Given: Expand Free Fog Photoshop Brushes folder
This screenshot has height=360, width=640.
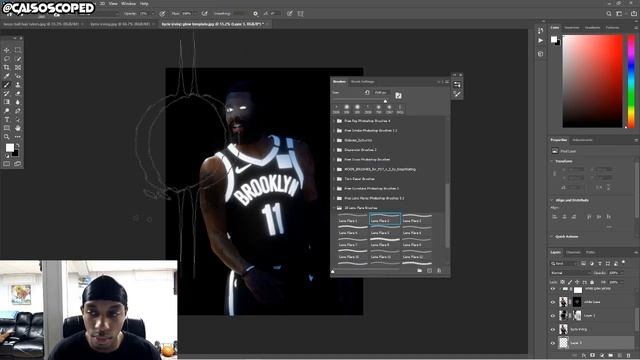Looking at the screenshot, I should pyautogui.click(x=333, y=121).
